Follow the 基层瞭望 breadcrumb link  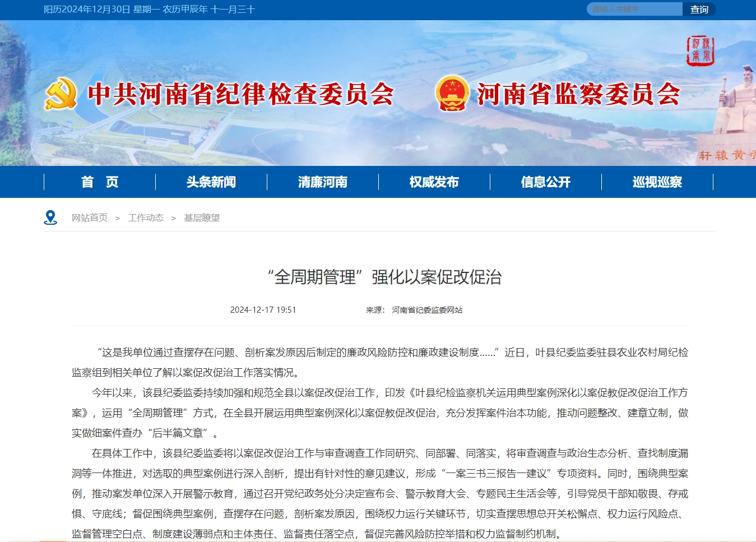click(202, 218)
